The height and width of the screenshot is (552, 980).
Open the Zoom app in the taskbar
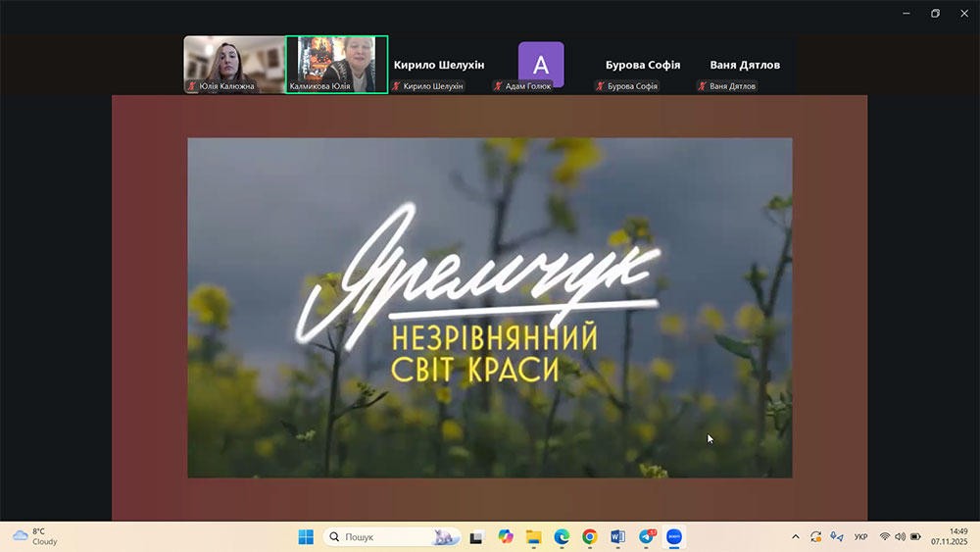pos(674,536)
